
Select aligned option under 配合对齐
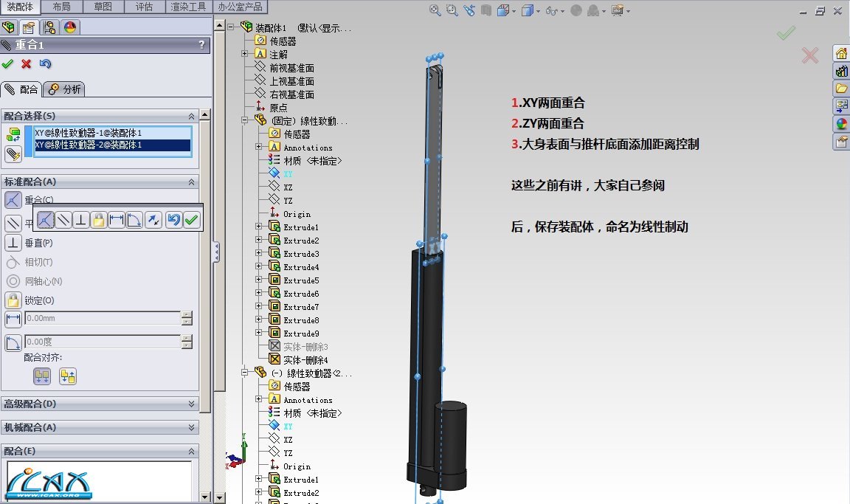(x=42, y=376)
